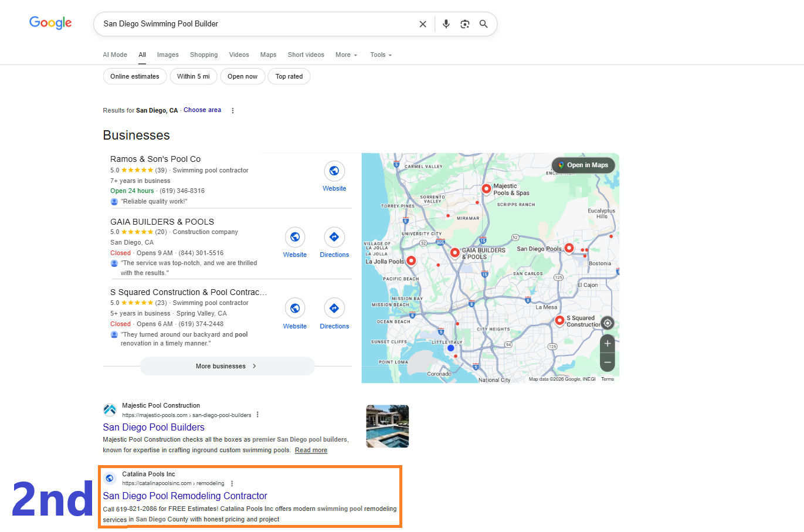Image resolution: width=804 pixels, height=532 pixels.
Task: Open S Squared Construction & Pool listing title
Action: (x=188, y=292)
